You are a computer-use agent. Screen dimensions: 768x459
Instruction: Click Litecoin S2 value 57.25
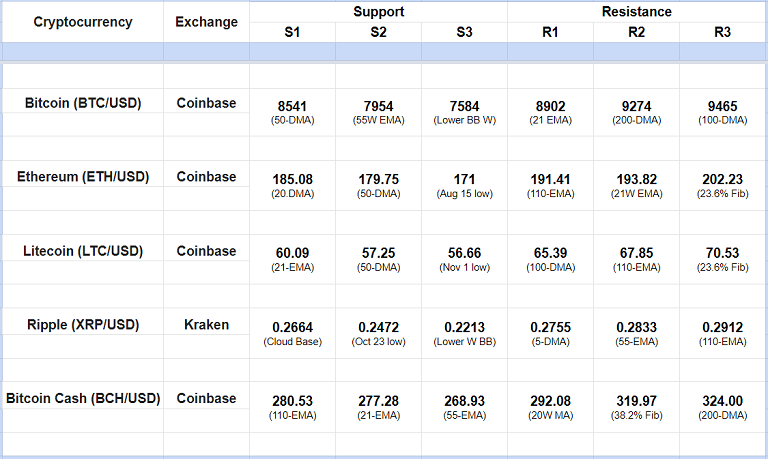point(378,252)
